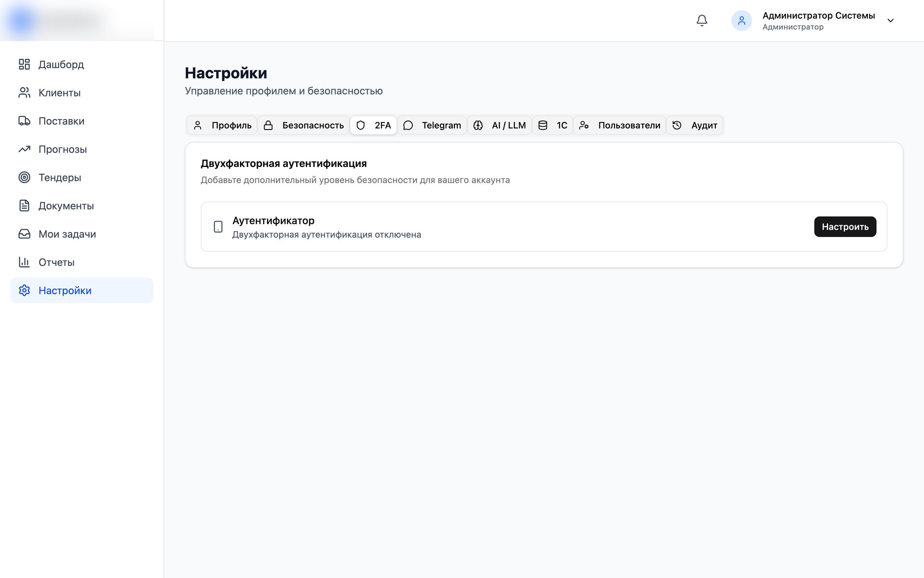924x578 pixels.
Task: Click the Дашборд grid icon
Action: (x=24, y=64)
